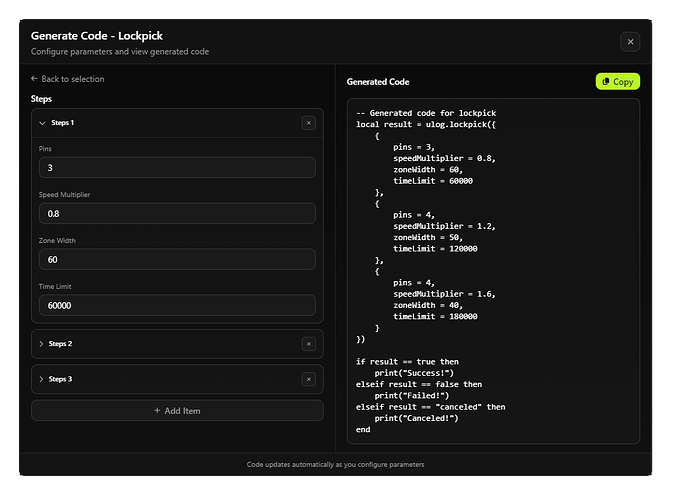Remove Steps 3 via its X icon
The height and width of the screenshot is (500, 676).
pyautogui.click(x=308, y=379)
